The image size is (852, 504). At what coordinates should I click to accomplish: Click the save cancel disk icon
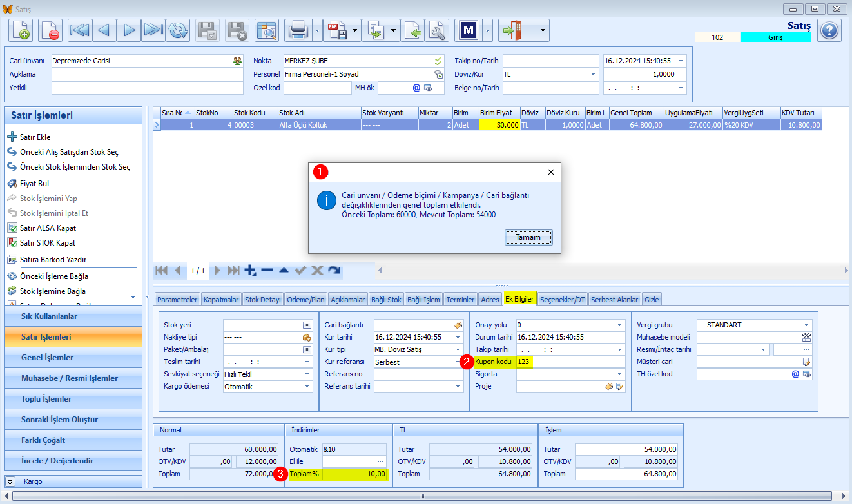pyautogui.click(x=237, y=30)
